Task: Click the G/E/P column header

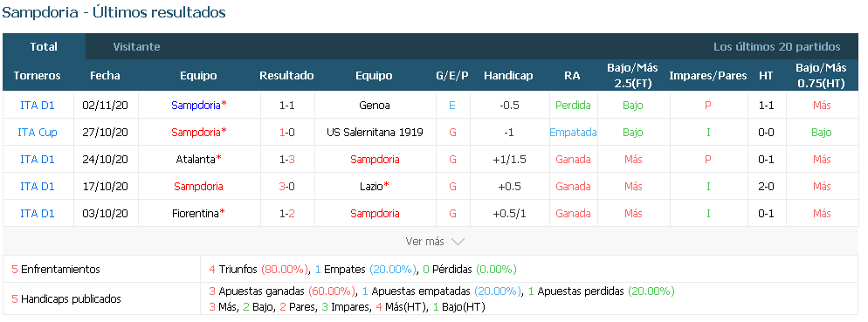Action: point(452,76)
